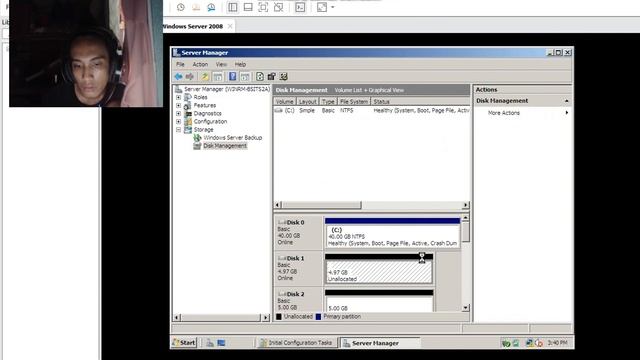Open the Action menu
Image resolution: width=640 pixels, height=360 pixels.
pos(200,64)
